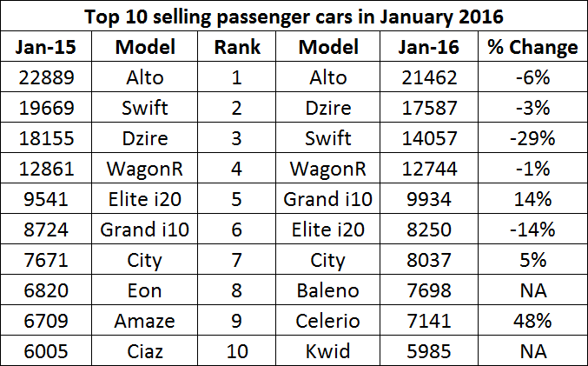Click the Celerio model cell
Image resolution: width=588 pixels, height=366 pixels.
[328, 321]
